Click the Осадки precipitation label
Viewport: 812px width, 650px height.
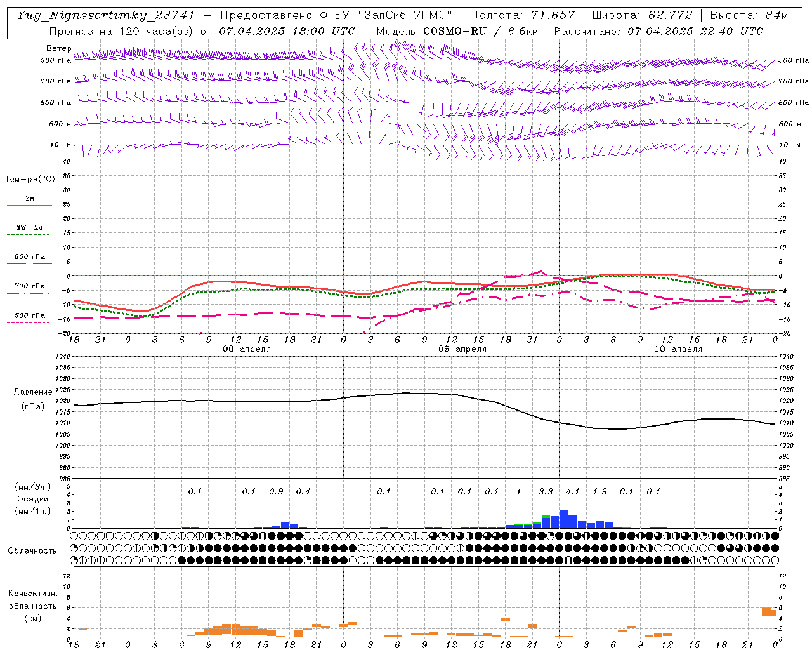[32, 499]
